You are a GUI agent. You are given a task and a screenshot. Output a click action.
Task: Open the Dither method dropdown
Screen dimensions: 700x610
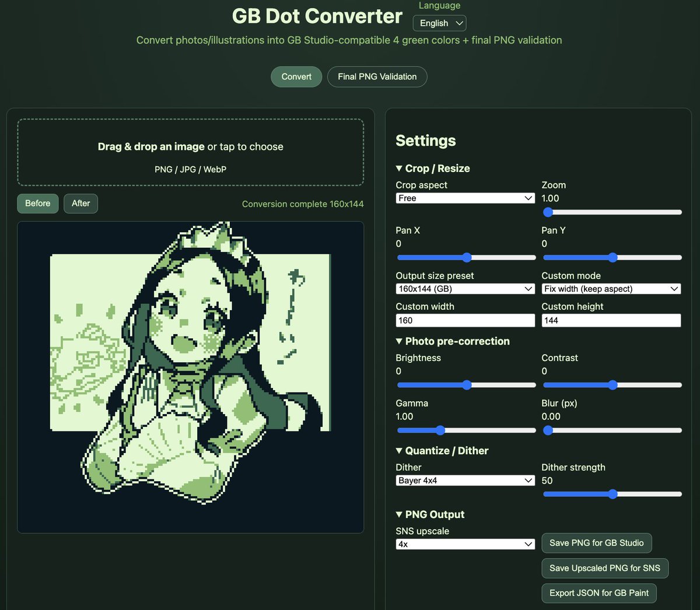pos(466,481)
